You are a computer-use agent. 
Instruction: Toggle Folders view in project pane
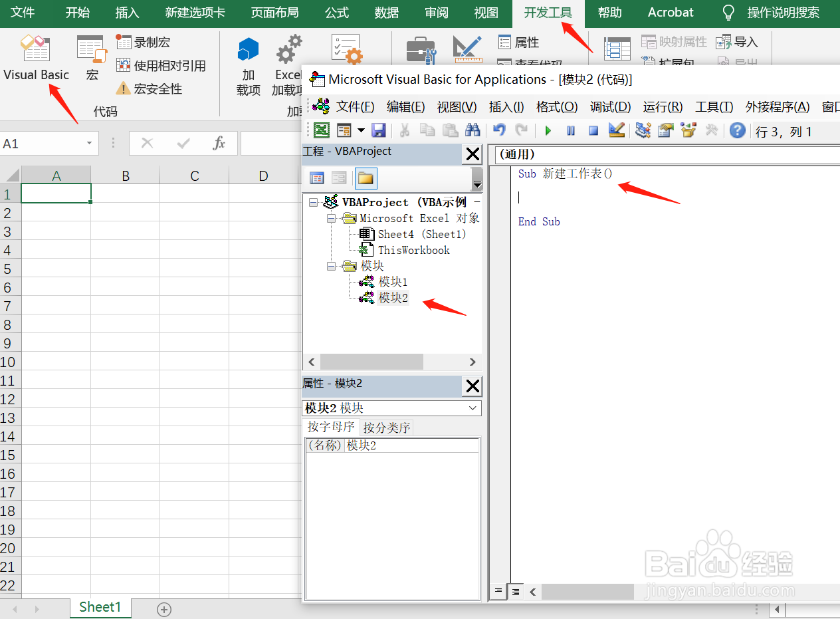tap(366, 178)
